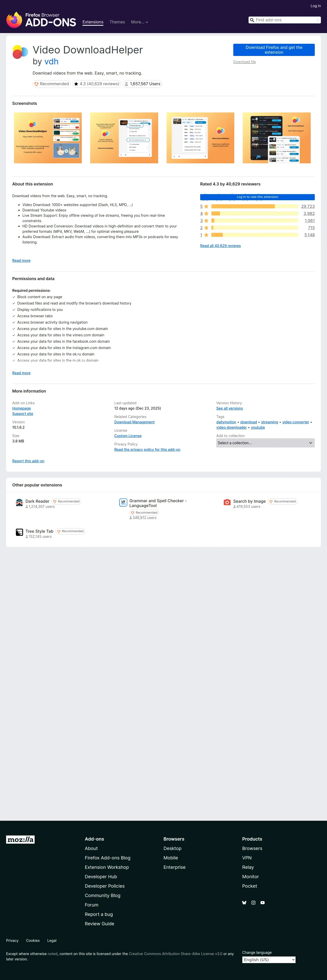This screenshot has width=327, height=980.
Task: Click the 4-star rating bar
Action: 255,214
